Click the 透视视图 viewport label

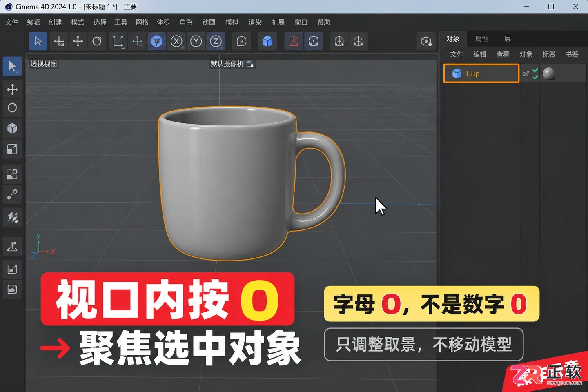click(x=44, y=64)
